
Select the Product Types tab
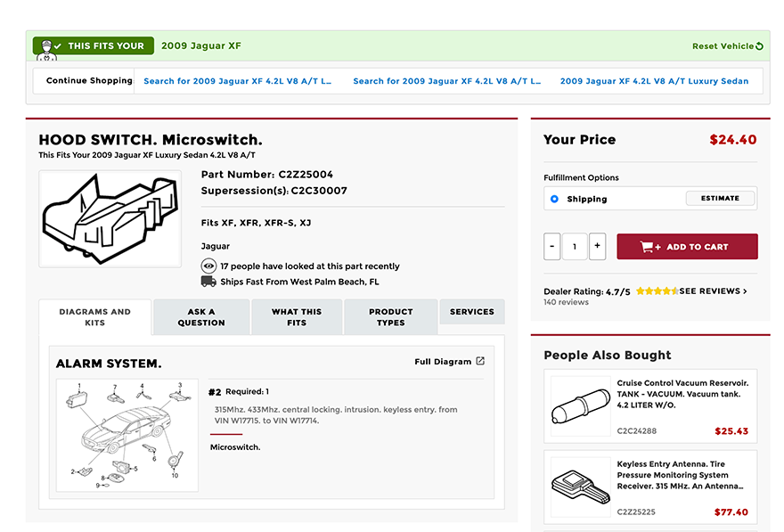click(390, 317)
